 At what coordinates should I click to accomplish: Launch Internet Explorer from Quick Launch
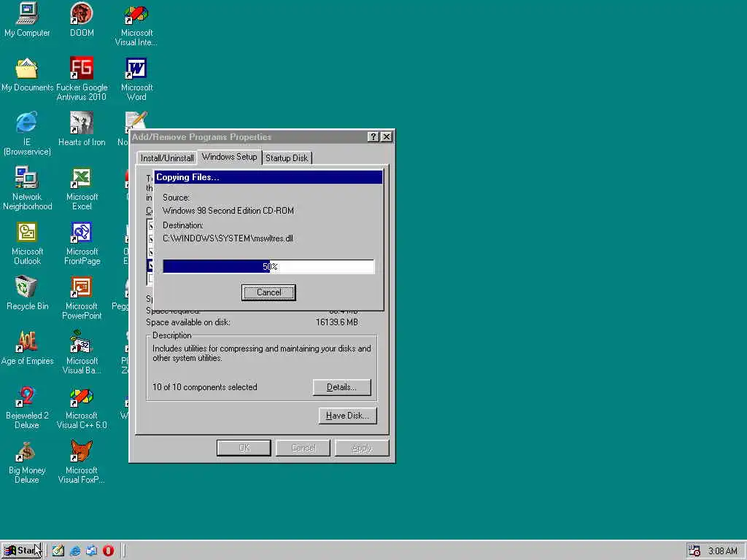point(75,551)
